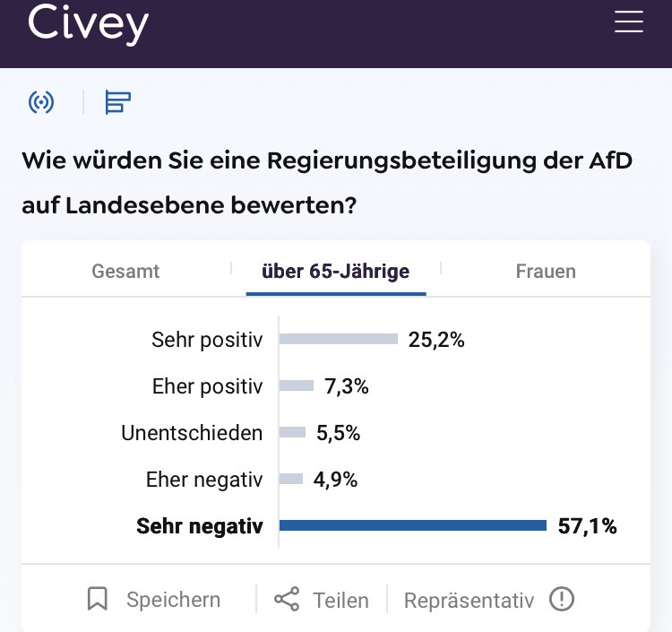Click the Eher positiv bar
Image resolution: width=672 pixels, height=632 pixels.
click(297, 385)
